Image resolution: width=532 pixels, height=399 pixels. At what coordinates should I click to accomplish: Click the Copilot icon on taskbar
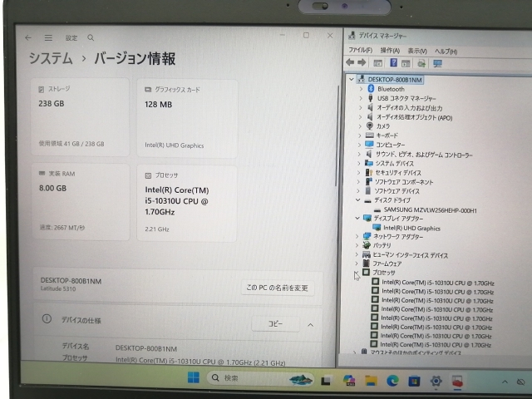tap(349, 381)
